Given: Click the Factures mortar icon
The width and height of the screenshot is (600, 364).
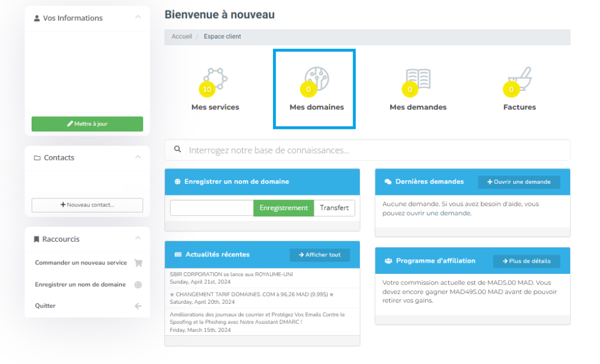Looking at the screenshot, I should click(520, 79).
